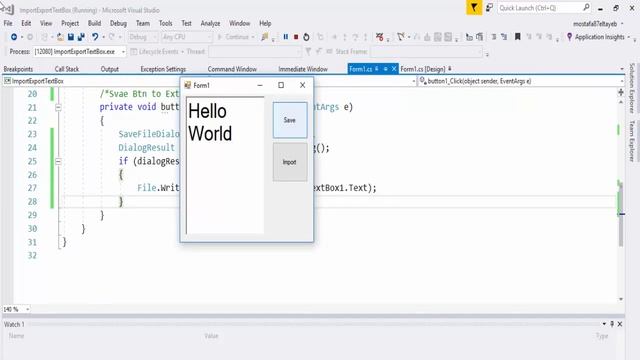Switch to the Form1.cs [Design] tab
The height and width of the screenshot is (360, 640).
tap(423, 69)
